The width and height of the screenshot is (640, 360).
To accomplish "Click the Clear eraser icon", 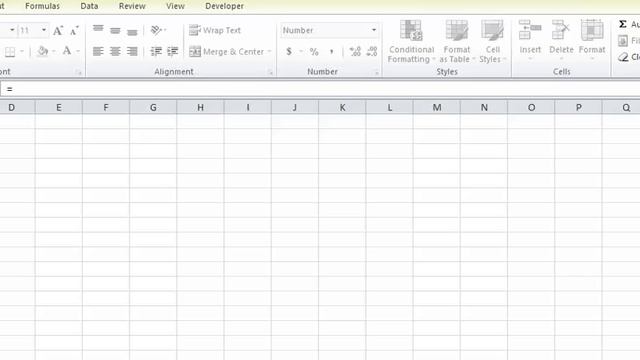I will click(623, 57).
